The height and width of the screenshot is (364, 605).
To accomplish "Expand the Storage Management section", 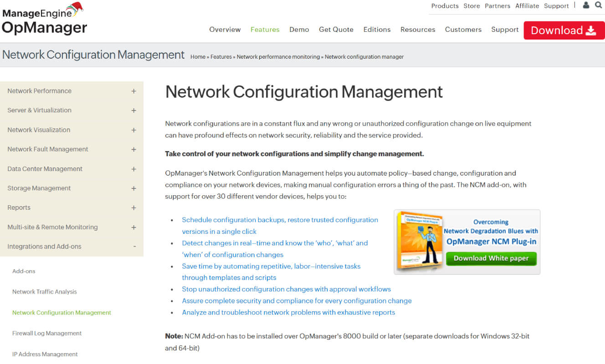I will (72, 188).
